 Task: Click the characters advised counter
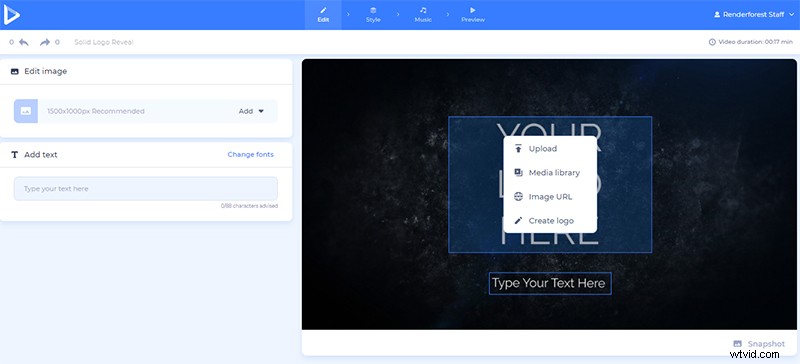point(249,206)
